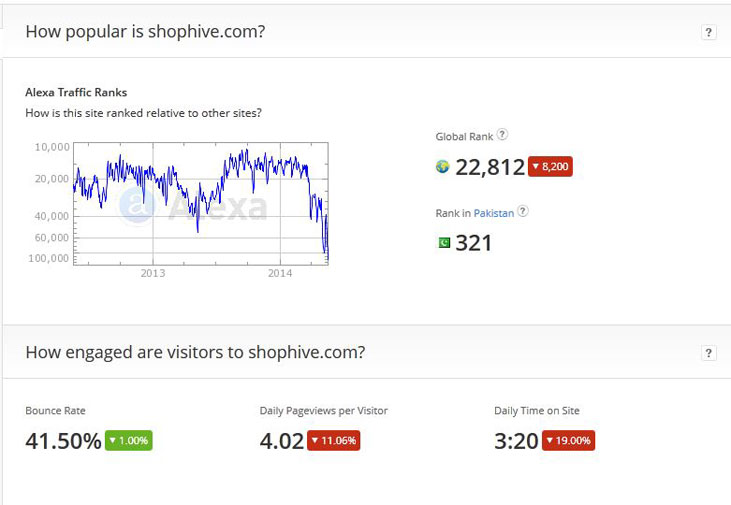This screenshot has width=731, height=505.
Task: Click the red 8,200 rank change badge
Action: (x=550, y=167)
